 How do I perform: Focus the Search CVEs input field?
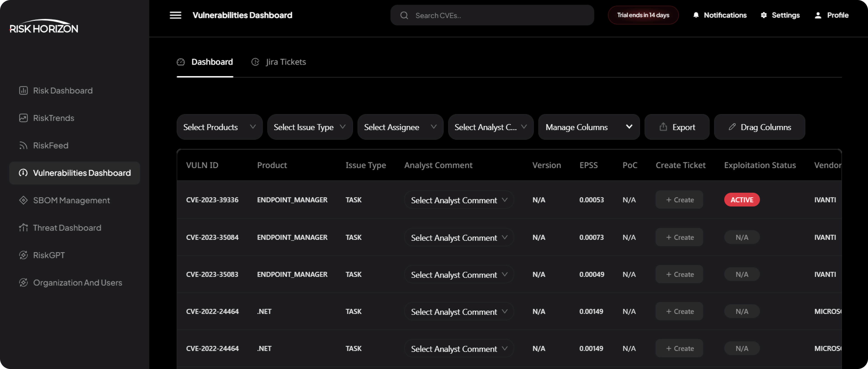tap(492, 15)
